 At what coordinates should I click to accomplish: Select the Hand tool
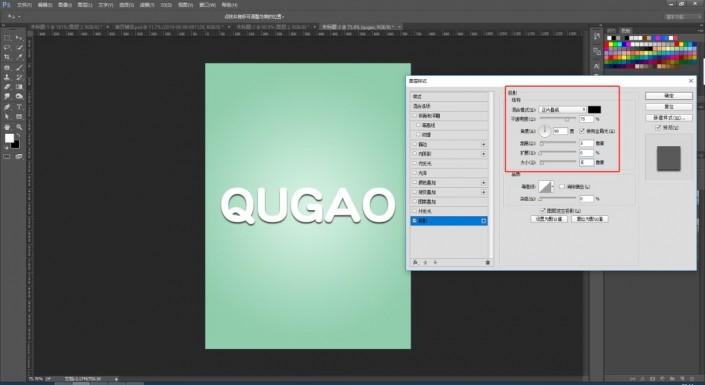pos(7,127)
